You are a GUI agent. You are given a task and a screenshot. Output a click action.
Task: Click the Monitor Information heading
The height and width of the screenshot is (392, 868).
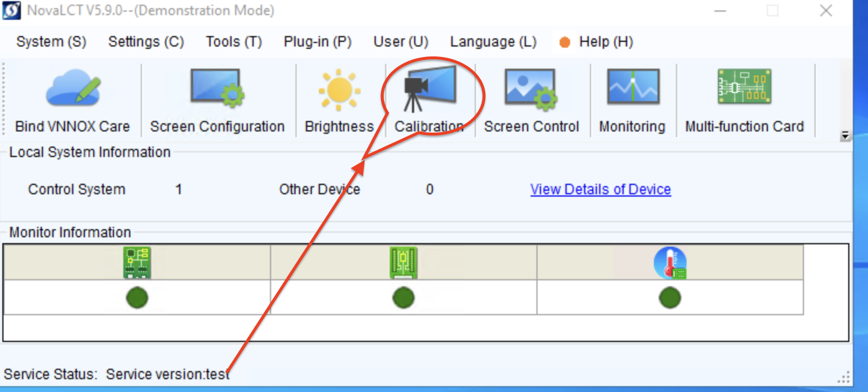click(70, 233)
